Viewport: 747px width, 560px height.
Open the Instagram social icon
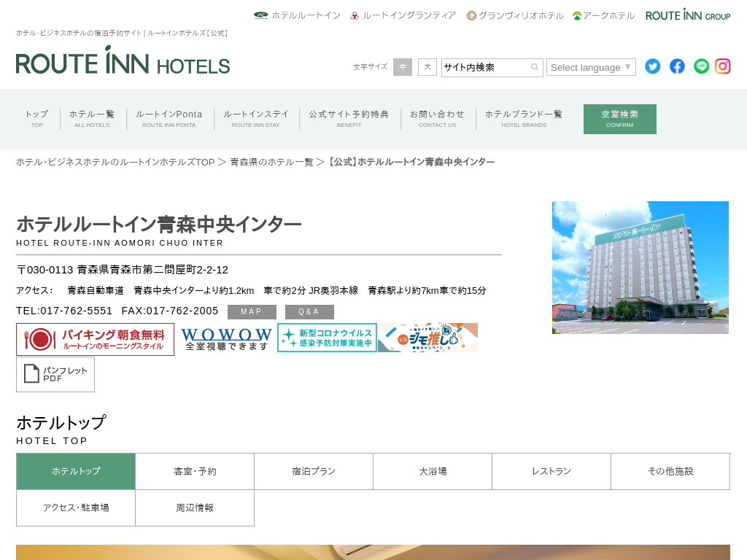[723, 66]
